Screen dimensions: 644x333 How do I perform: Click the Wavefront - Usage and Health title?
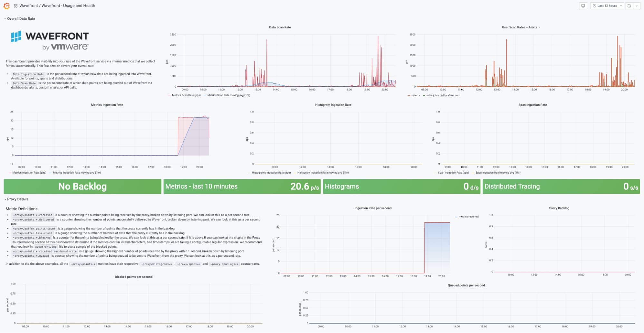click(68, 6)
